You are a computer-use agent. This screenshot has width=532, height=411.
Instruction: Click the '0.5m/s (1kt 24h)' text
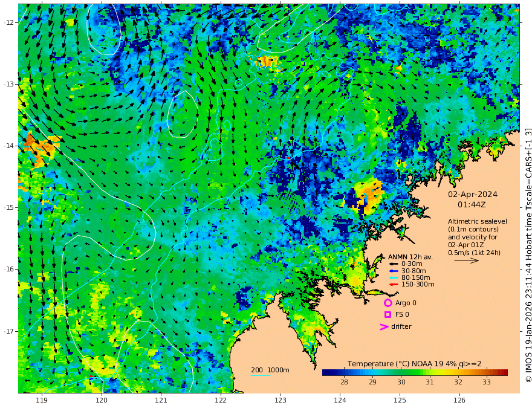(474, 253)
